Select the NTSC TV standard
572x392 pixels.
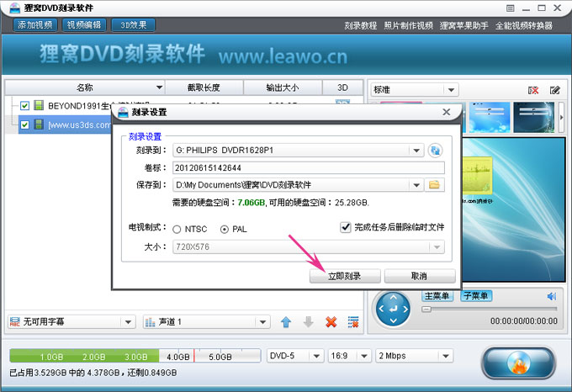(177, 229)
